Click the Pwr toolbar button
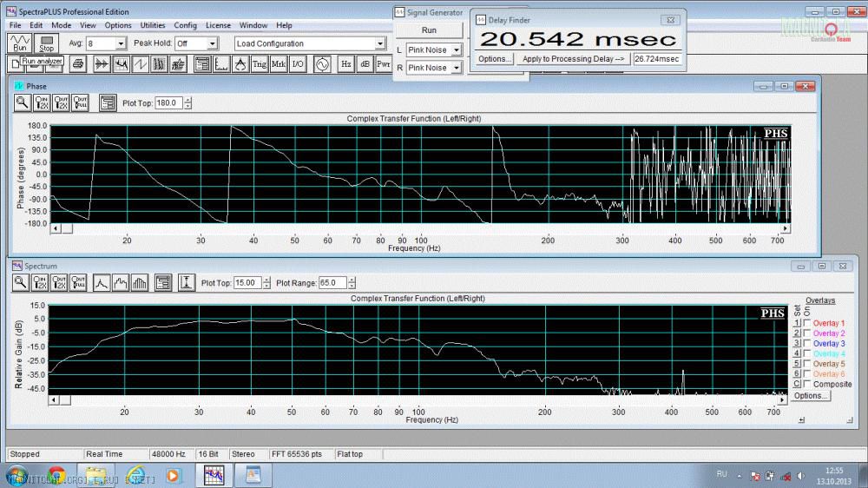The image size is (868, 488). [x=383, y=64]
